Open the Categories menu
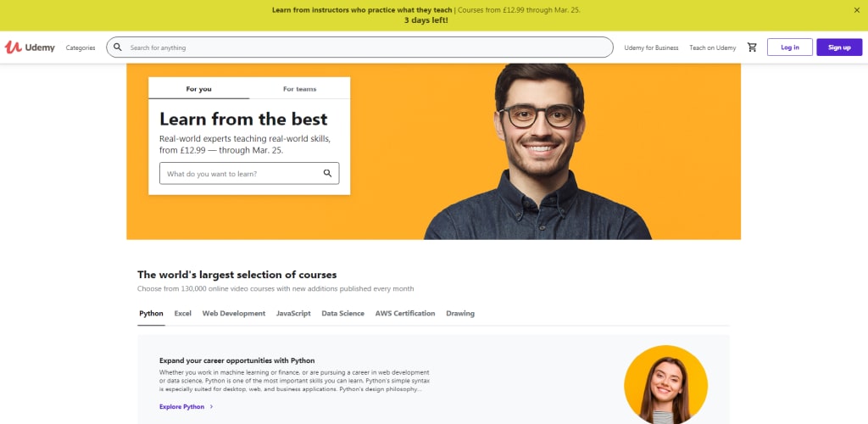Viewport: 868px width, 424px height. 81,47
